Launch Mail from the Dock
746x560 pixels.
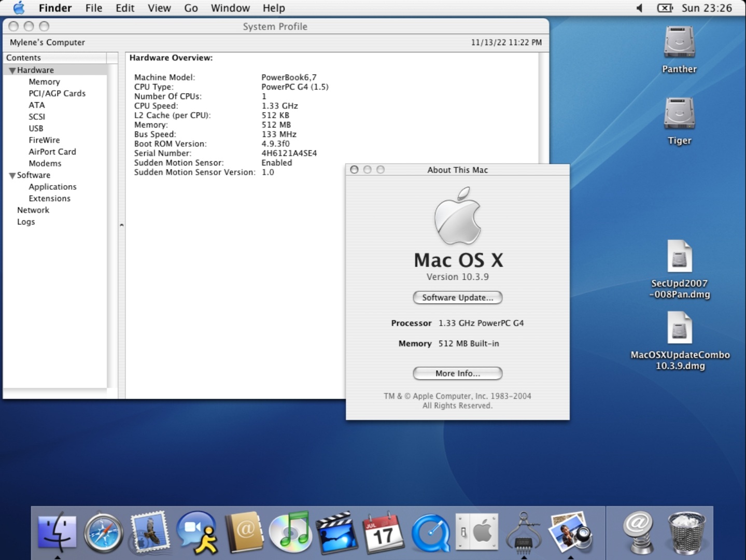(x=150, y=533)
